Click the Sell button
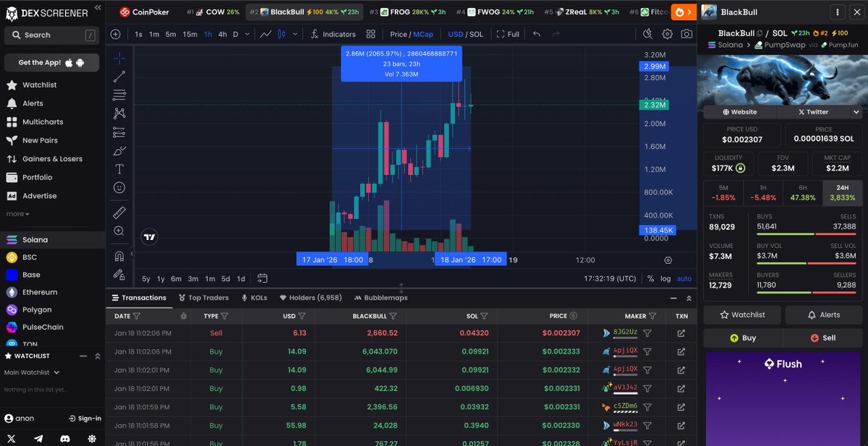Viewport: 868px width, 446px height. 823,338
